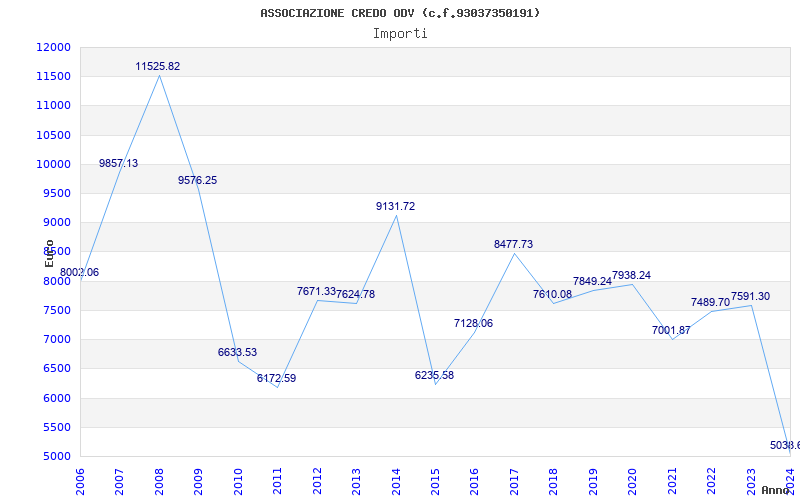Click the 12000 y-axis tick label

[53, 47]
